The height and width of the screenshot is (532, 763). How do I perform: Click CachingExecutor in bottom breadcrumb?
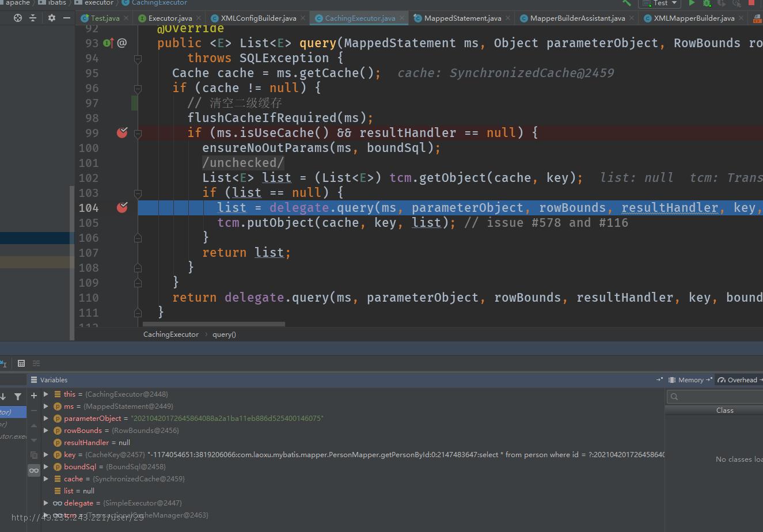coord(171,334)
